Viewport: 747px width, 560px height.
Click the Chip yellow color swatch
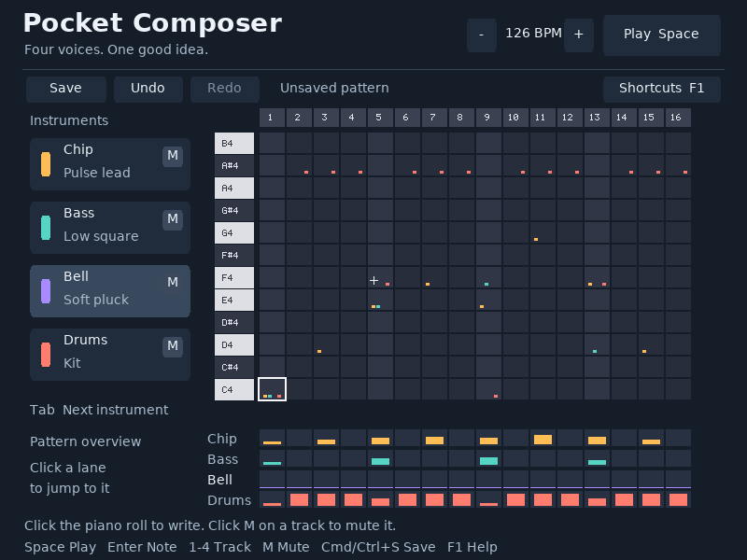pos(46,164)
